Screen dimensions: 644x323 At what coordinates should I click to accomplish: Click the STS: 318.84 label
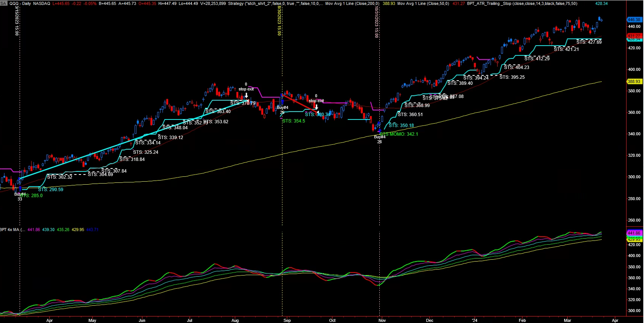coord(132,159)
